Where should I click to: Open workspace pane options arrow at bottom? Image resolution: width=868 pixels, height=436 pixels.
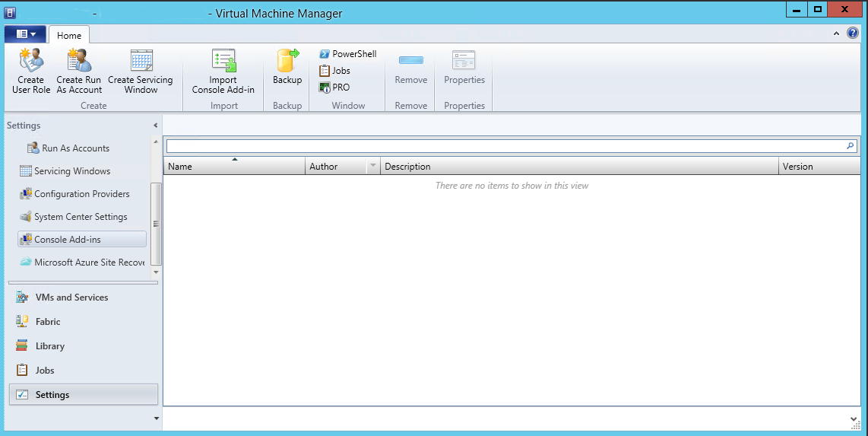(156, 418)
